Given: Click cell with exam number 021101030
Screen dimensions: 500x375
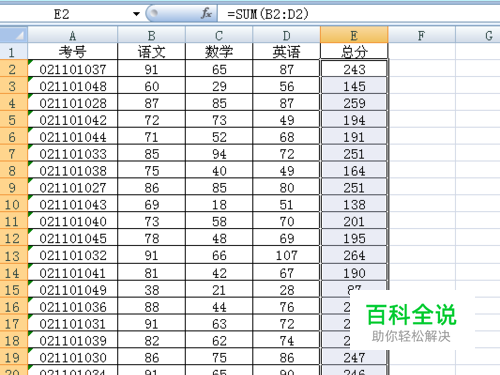Looking at the screenshot, I should pyautogui.click(x=73, y=357).
